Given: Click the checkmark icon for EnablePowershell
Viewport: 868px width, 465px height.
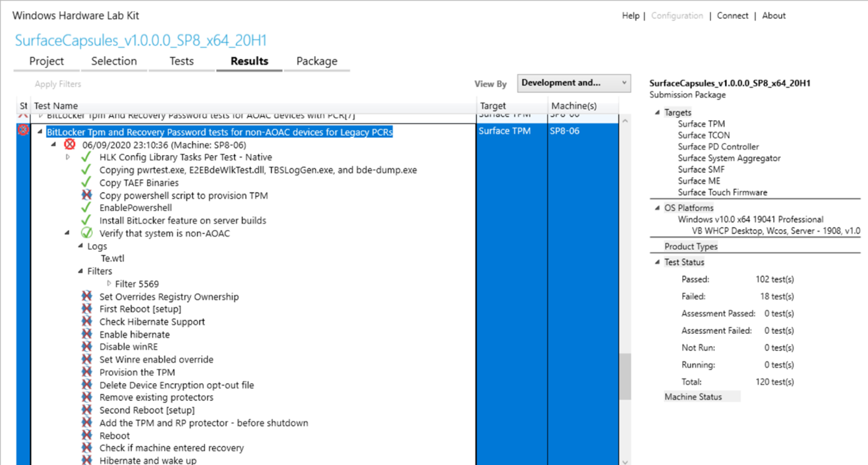Looking at the screenshot, I should (x=86, y=208).
